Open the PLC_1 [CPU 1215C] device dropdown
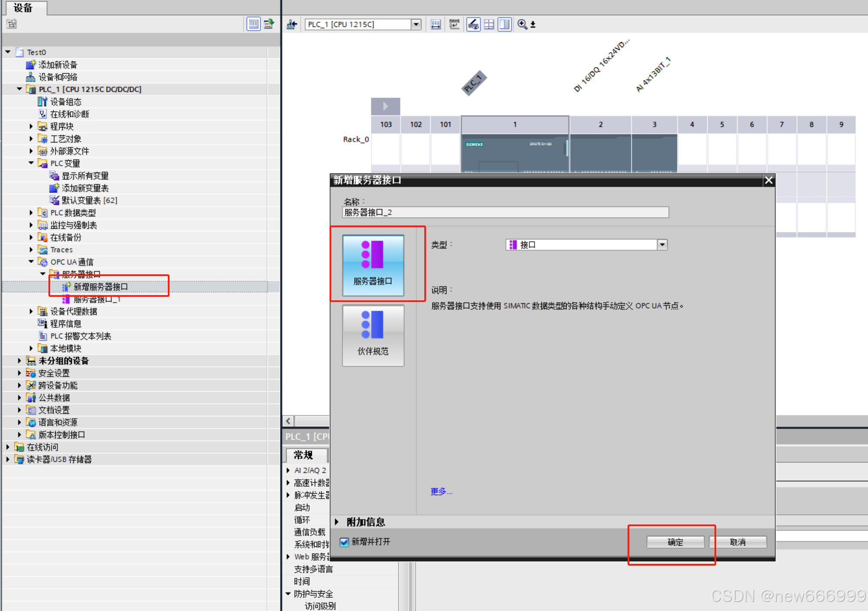Viewport: 868px width, 611px height. (x=416, y=24)
